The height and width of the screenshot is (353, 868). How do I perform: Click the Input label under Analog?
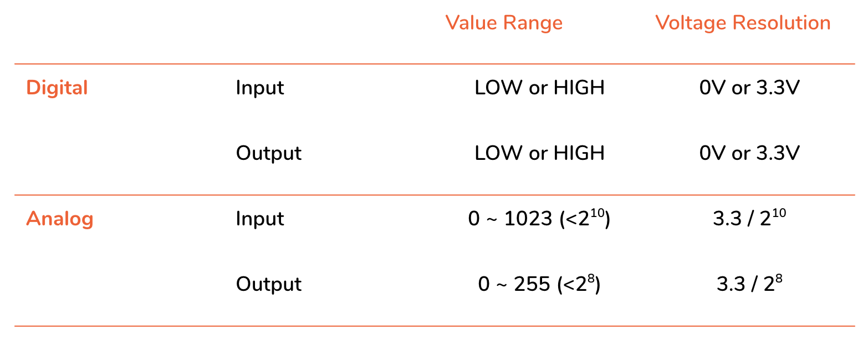pos(260,219)
